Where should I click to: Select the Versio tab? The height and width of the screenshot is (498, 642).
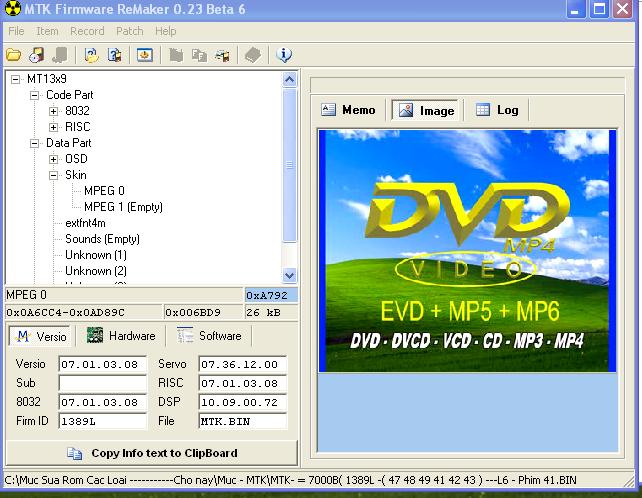click(40, 336)
